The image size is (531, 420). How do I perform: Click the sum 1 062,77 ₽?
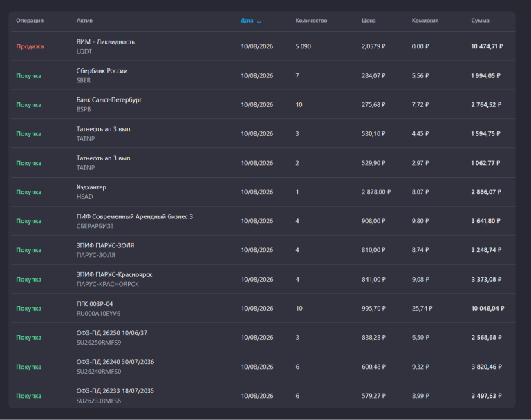click(x=485, y=163)
